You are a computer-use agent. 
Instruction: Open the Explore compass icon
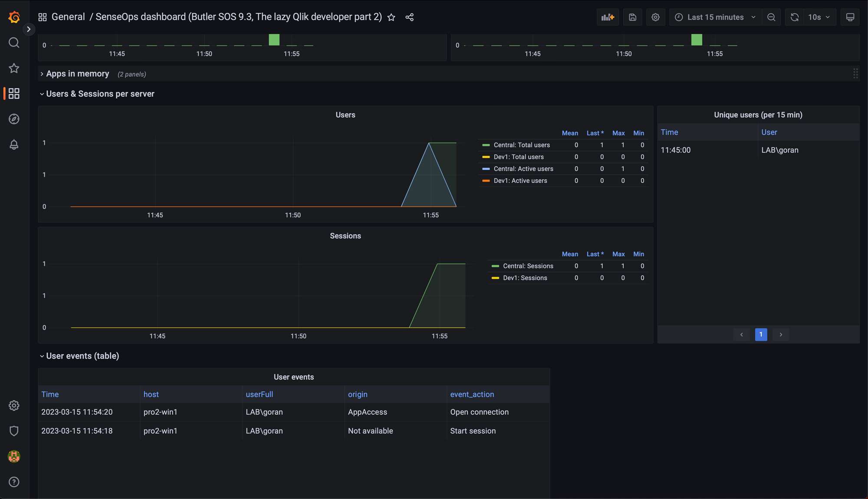tap(14, 119)
